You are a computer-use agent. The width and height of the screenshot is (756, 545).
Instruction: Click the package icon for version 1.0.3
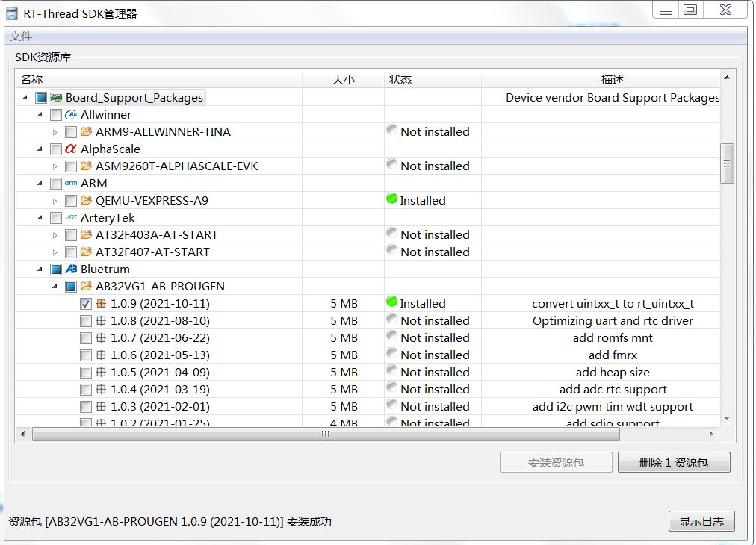(x=102, y=407)
